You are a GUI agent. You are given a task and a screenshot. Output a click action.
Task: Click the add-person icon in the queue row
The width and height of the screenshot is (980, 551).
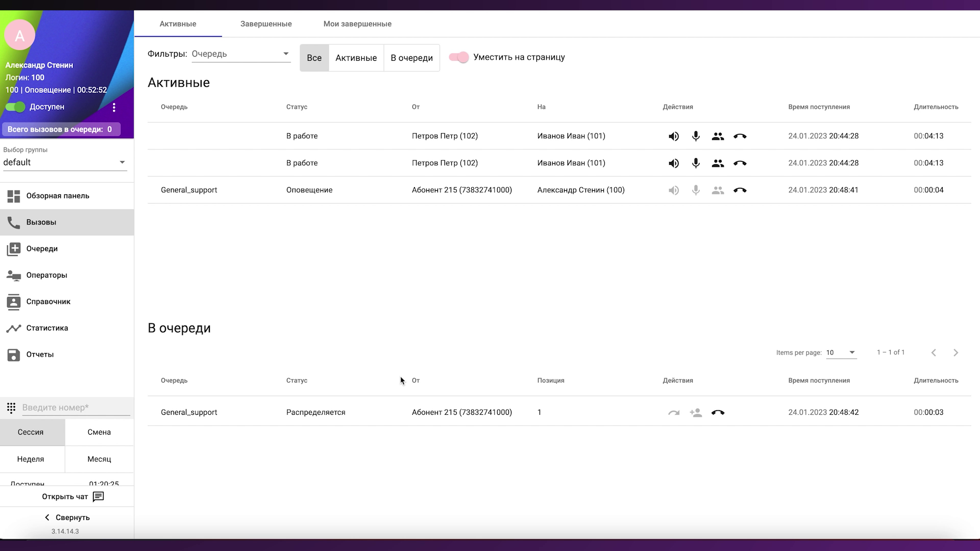[x=696, y=413]
